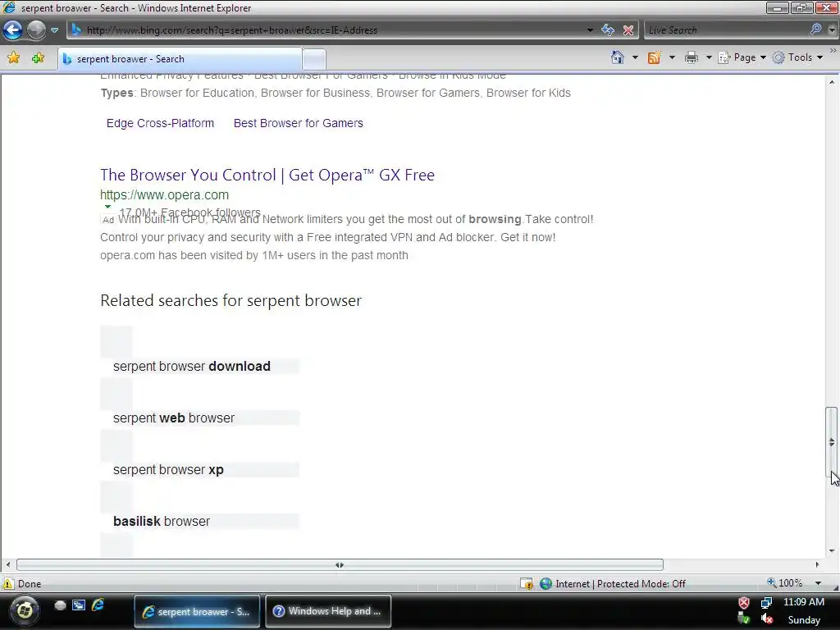Click the 100% zoom level button

coord(785,583)
